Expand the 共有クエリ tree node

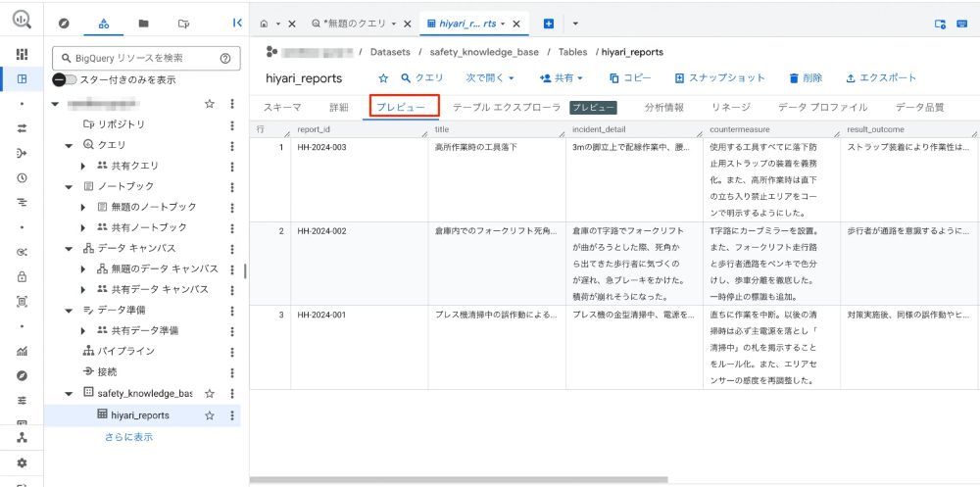[83, 167]
